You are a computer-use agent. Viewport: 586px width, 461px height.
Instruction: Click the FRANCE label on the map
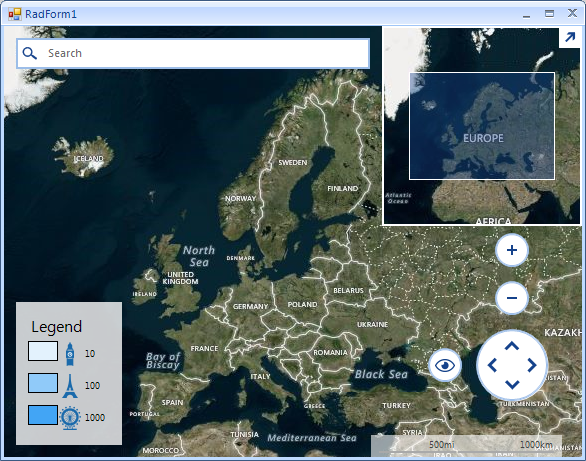coord(204,349)
